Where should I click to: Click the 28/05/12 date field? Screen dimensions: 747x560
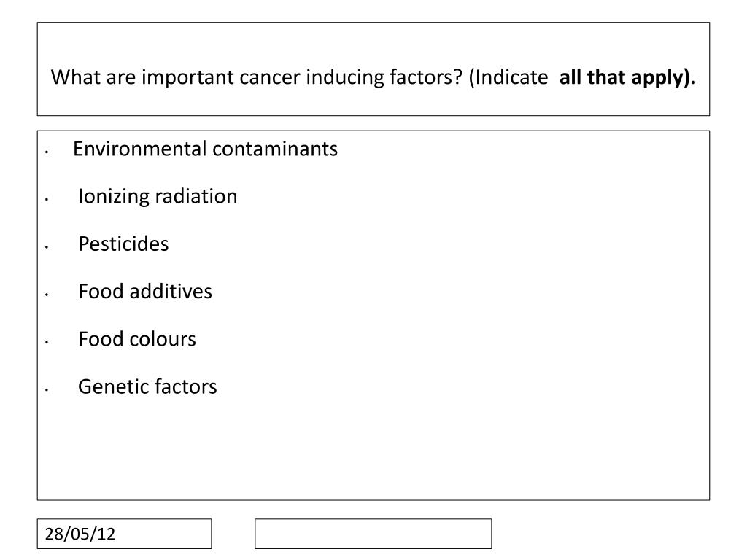point(124,534)
